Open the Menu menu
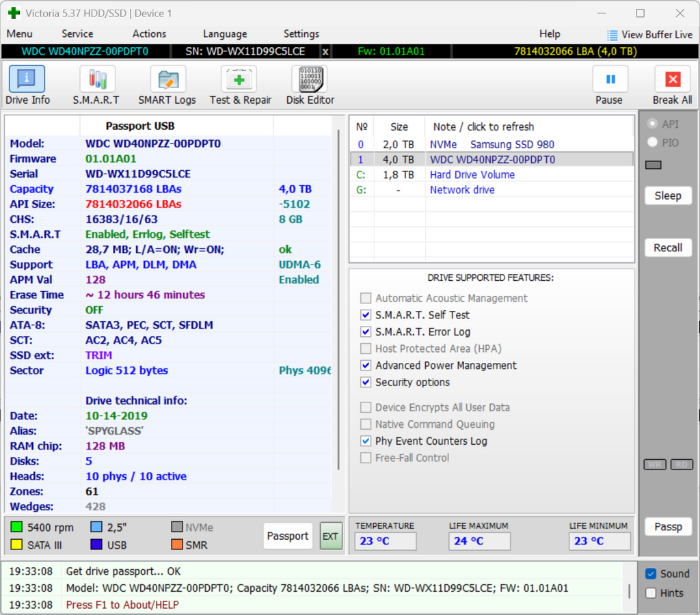The height and width of the screenshot is (615, 700). (19, 34)
